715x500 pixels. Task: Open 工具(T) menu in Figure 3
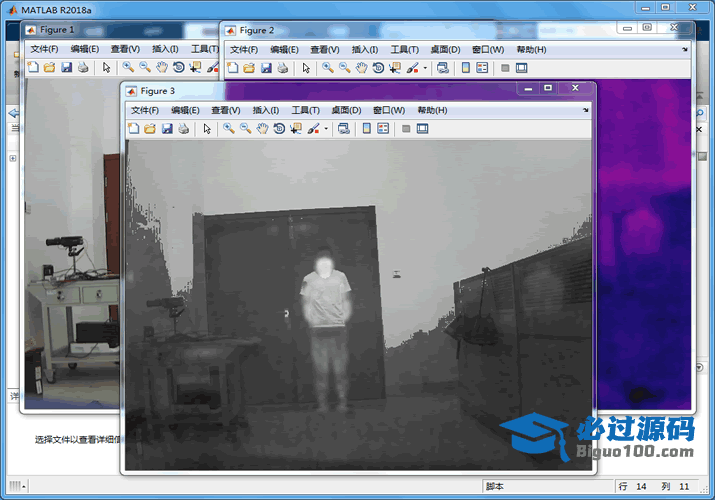coord(305,110)
